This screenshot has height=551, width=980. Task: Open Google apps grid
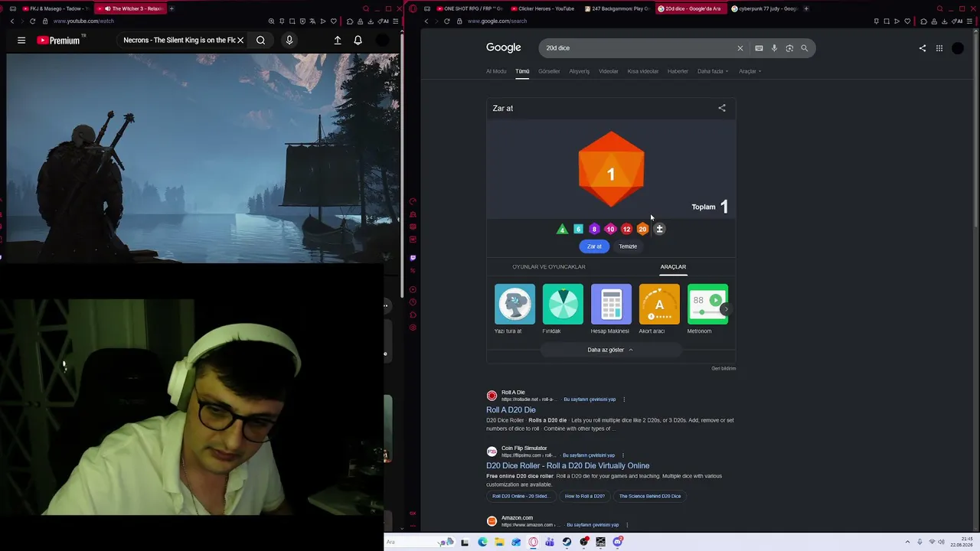[x=939, y=48]
